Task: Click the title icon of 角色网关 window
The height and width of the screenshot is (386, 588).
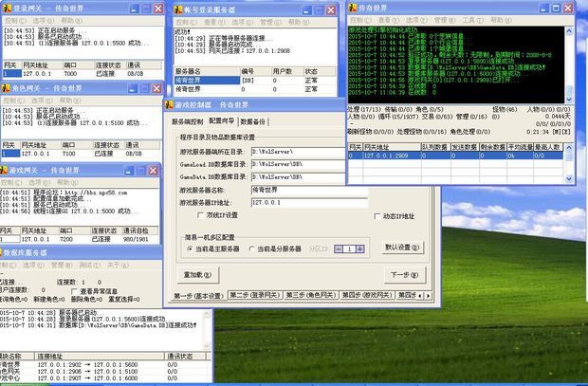Action: tap(6, 88)
